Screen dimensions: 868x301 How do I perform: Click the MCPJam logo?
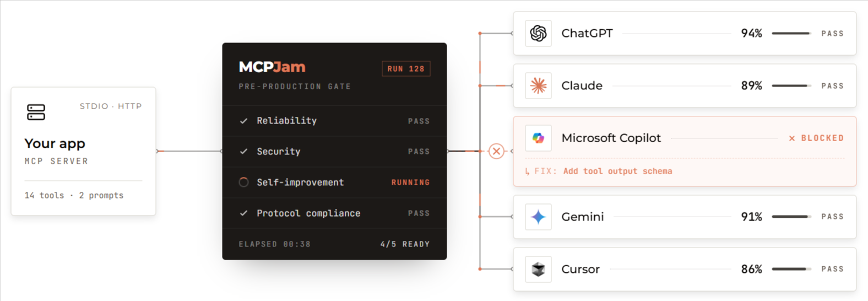click(x=272, y=67)
